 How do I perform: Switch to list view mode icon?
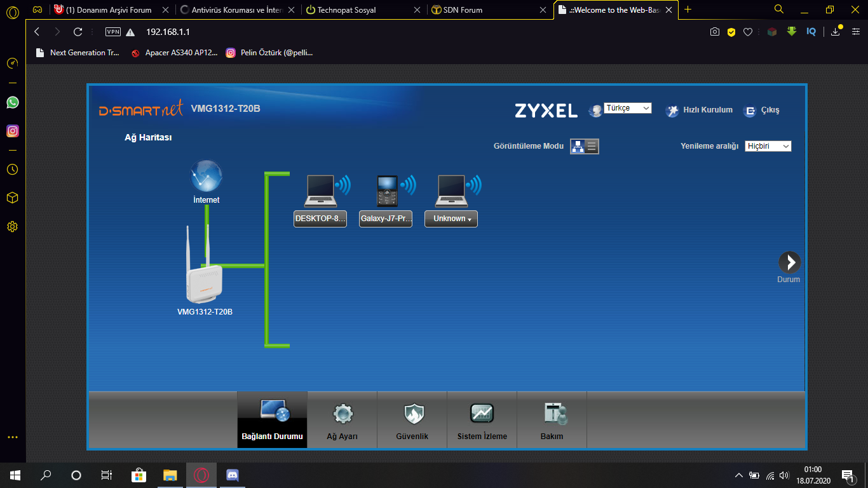pos(592,147)
